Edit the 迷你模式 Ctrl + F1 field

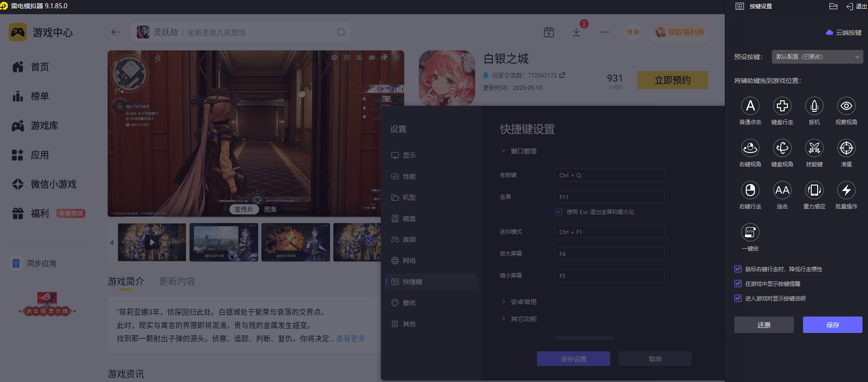point(609,232)
